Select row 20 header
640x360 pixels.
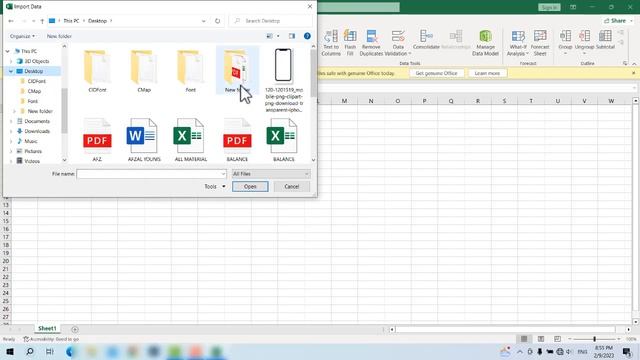pos(6,261)
